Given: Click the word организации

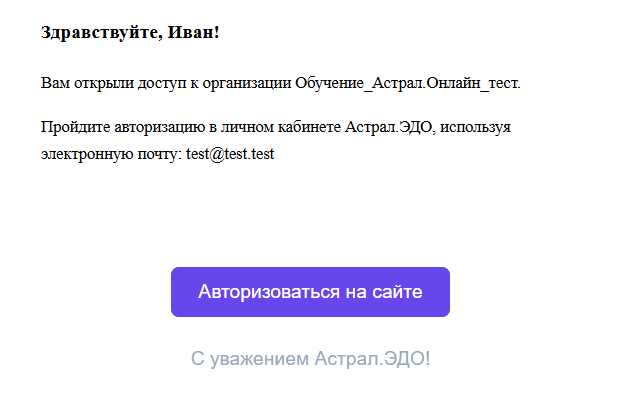Looking at the screenshot, I should tap(247, 83).
